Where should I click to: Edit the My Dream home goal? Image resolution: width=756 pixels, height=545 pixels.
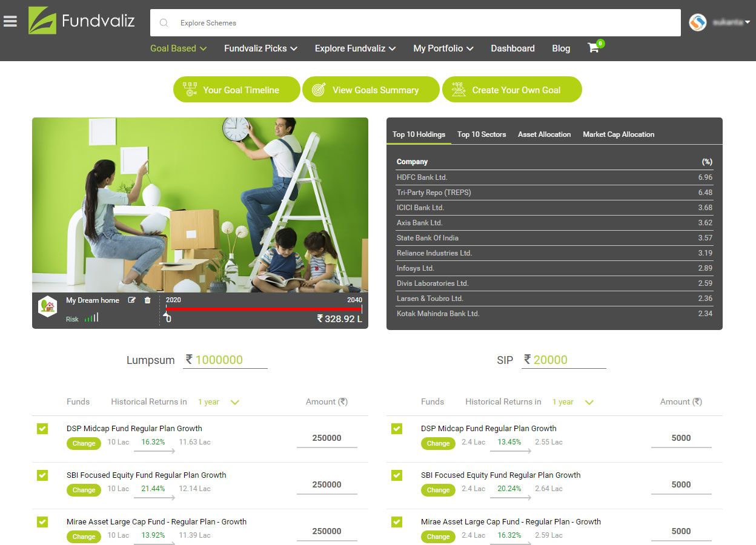click(x=131, y=300)
